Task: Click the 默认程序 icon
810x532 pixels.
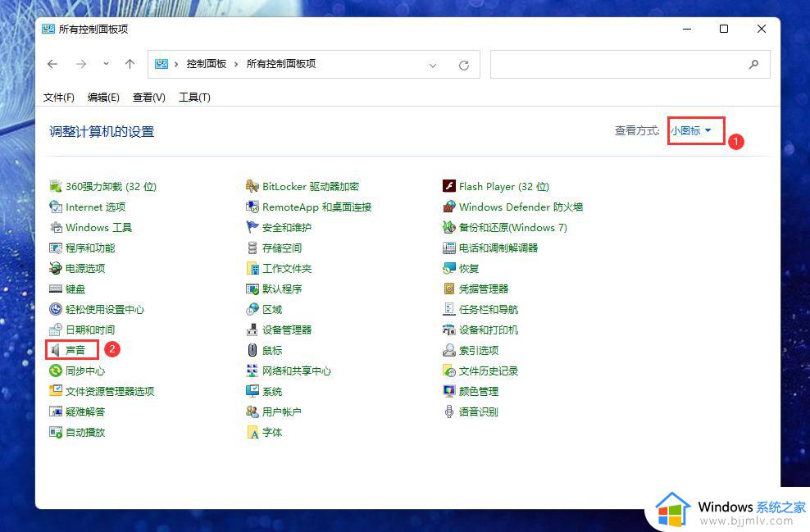Action: 252,289
